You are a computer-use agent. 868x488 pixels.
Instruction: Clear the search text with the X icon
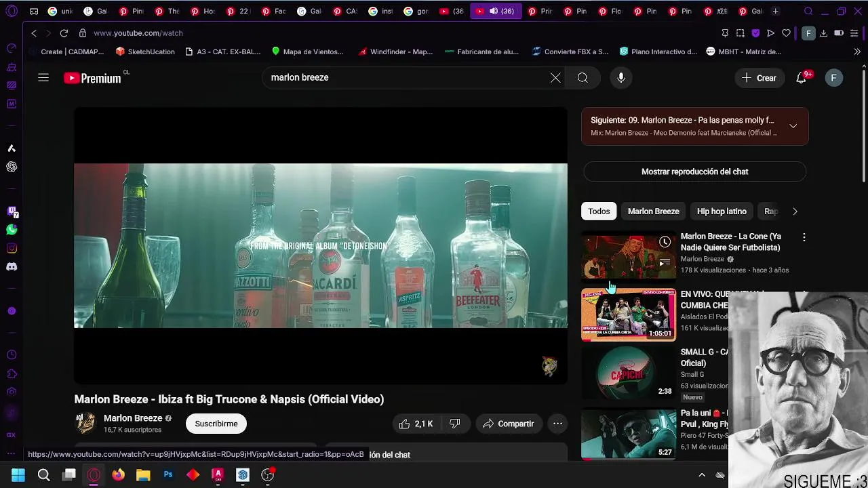coord(555,78)
